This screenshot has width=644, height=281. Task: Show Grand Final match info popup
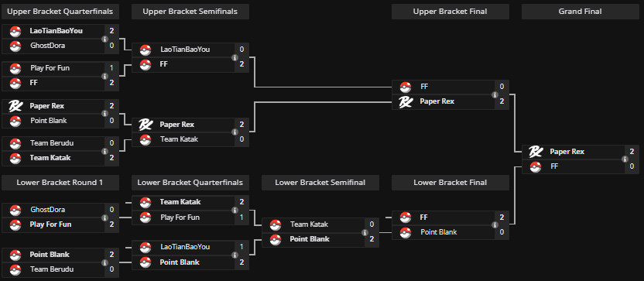[625, 159]
